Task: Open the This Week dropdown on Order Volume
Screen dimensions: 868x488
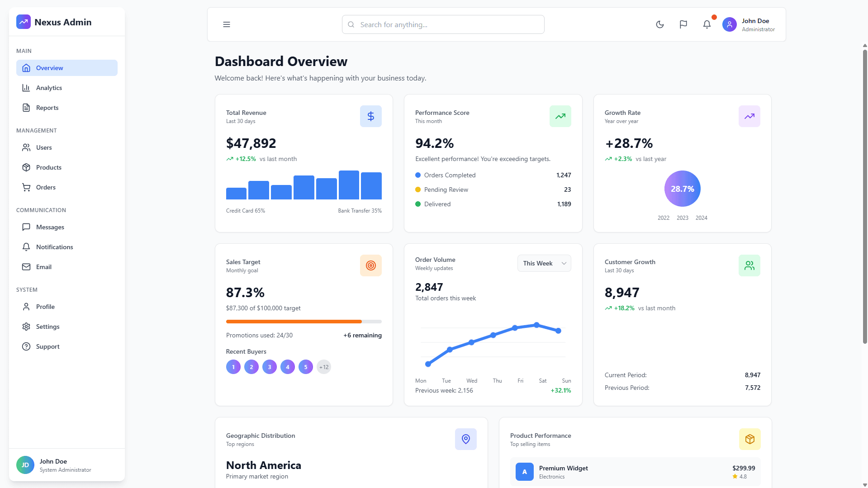Action: 544,263
